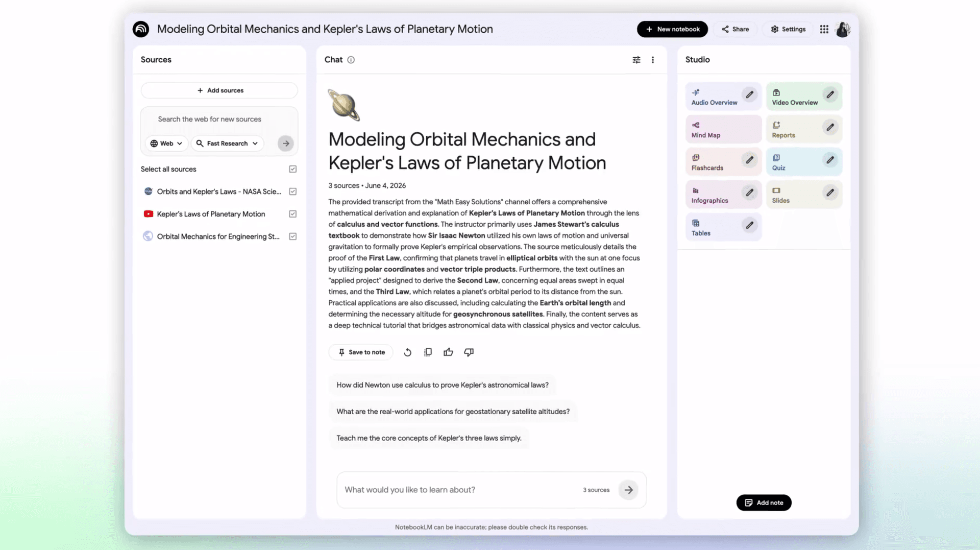The width and height of the screenshot is (980, 550).
Task: Uncheck the Orbits and Kepler's Laws NASA source
Action: click(x=293, y=192)
